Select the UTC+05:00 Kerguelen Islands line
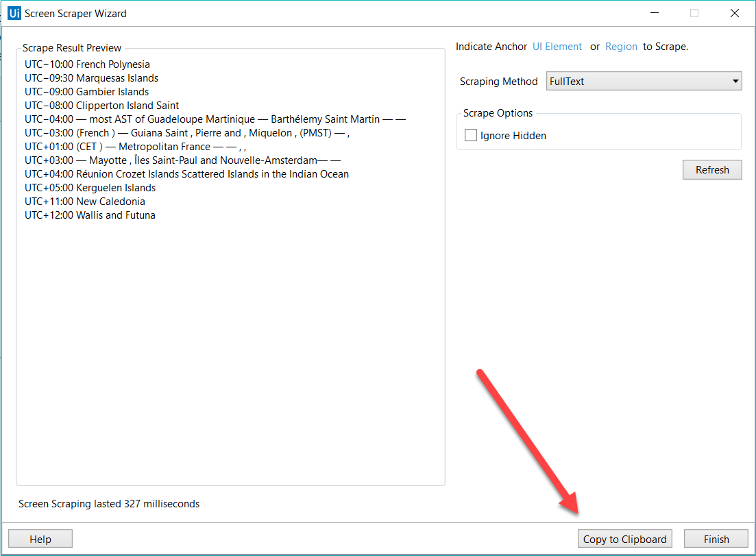This screenshot has height=556, width=756. (90, 188)
